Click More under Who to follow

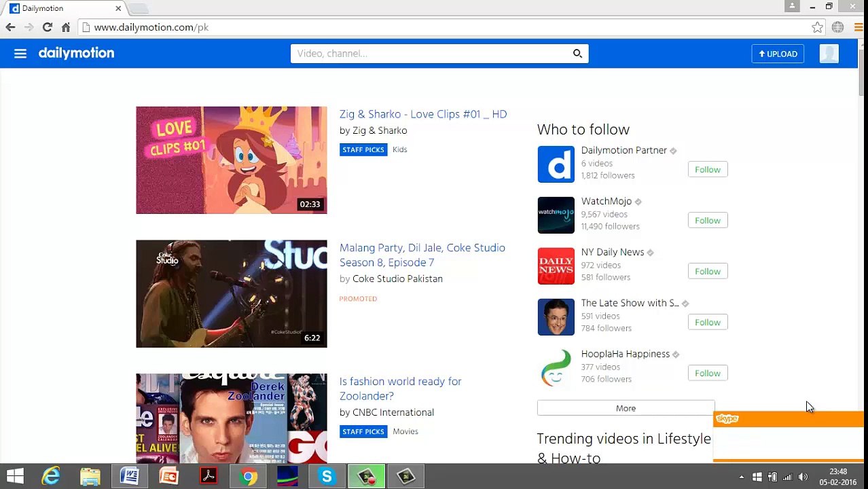pos(626,408)
